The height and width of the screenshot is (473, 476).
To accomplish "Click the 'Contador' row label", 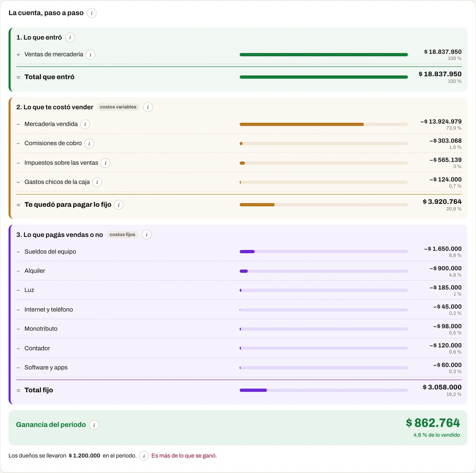I will (37, 348).
